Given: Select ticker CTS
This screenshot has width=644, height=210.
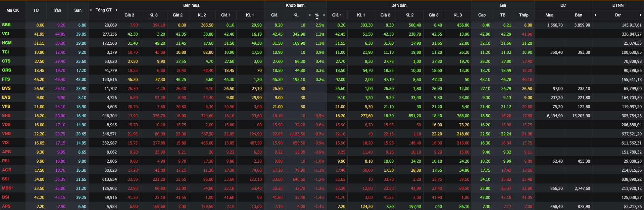Looking at the screenshot, I should click(x=6, y=61).
